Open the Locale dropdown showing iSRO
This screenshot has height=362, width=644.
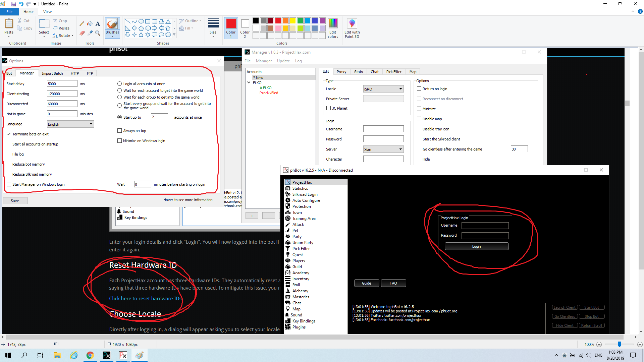(383, 89)
